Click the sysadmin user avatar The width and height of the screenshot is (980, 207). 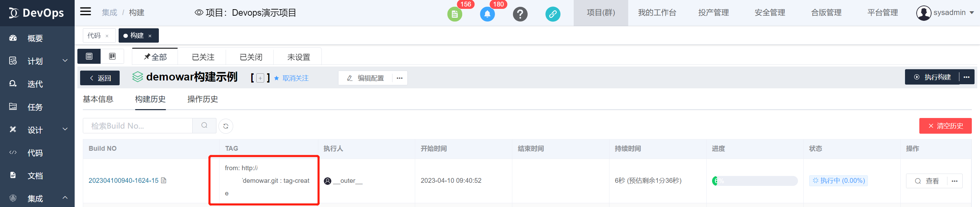923,13
